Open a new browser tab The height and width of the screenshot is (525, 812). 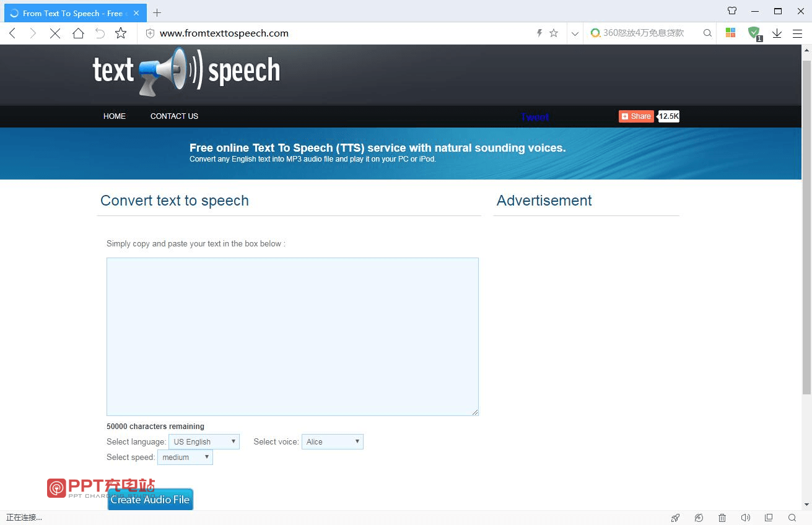pyautogui.click(x=157, y=13)
